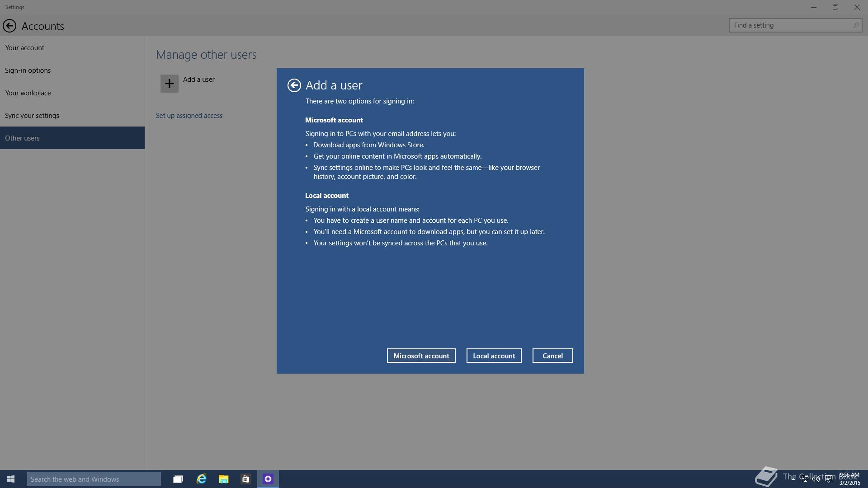Viewport: 868px width, 488px height.
Task: Choose the Local account button
Action: click(494, 356)
